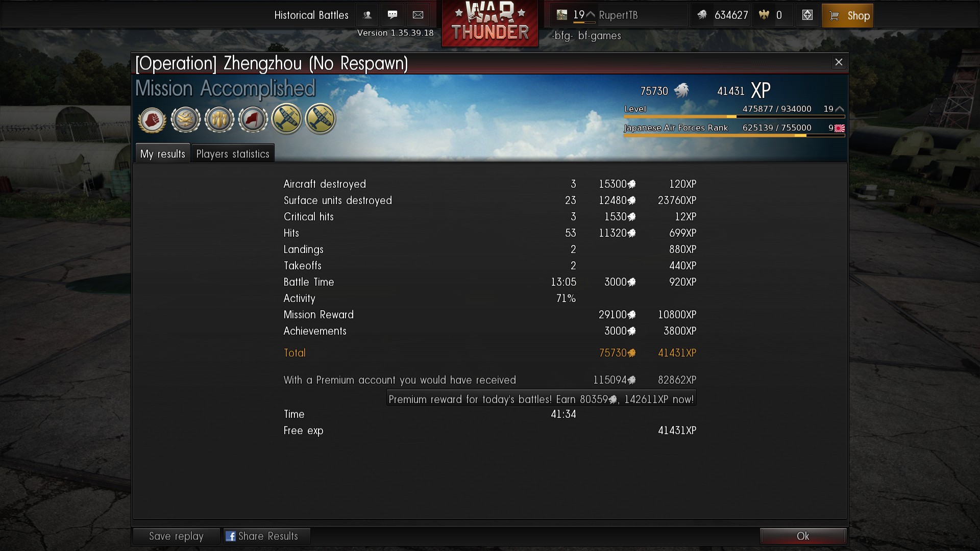Switch to Players statistics tab
This screenshot has height=551, width=980.
233,154
